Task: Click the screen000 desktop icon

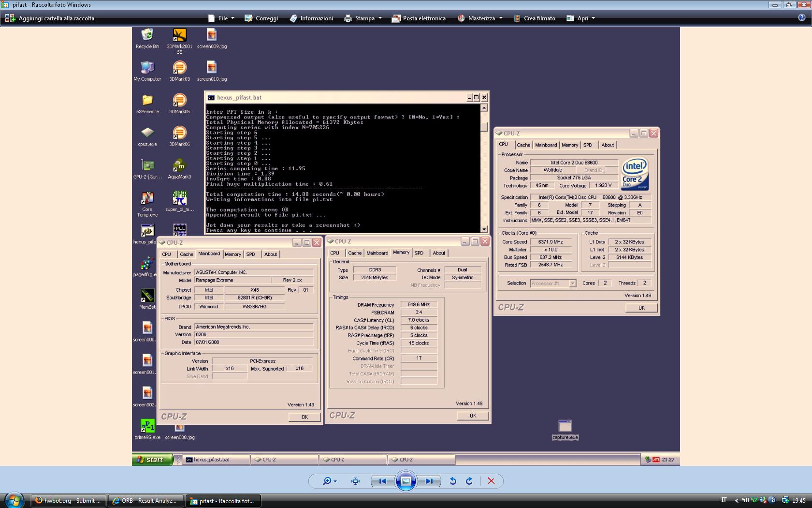Action: [145, 332]
